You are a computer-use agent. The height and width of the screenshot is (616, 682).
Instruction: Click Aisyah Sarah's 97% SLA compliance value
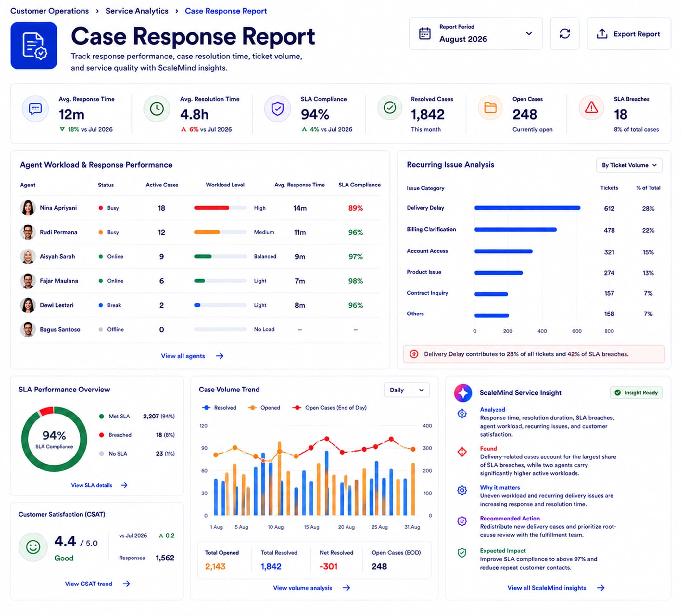click(x=356, y=257)
